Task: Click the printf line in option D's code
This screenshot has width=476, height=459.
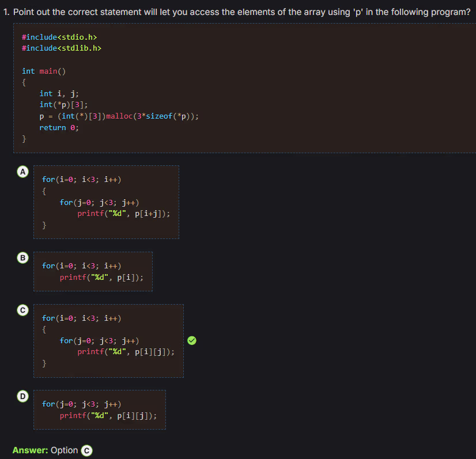Action: point(108,415)
